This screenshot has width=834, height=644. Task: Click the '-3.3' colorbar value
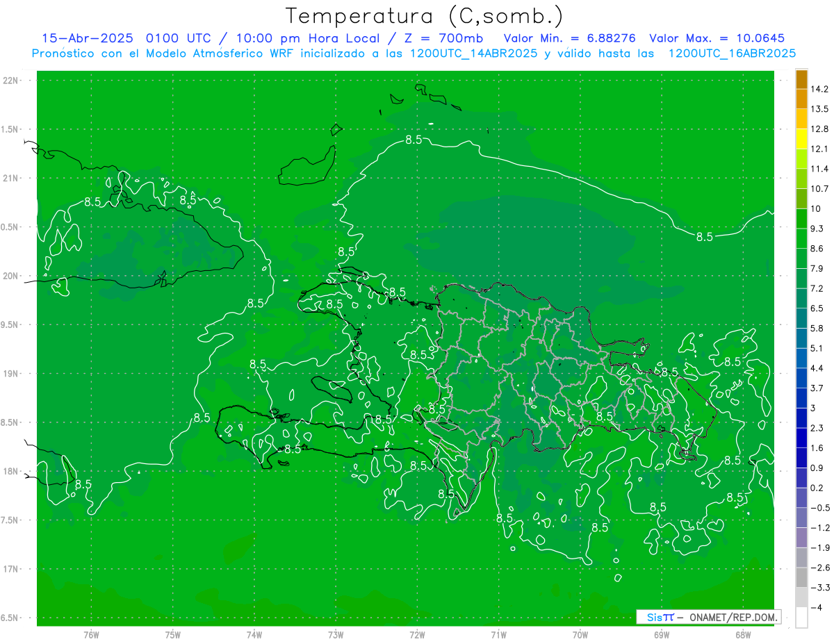(x=820, y=587)
